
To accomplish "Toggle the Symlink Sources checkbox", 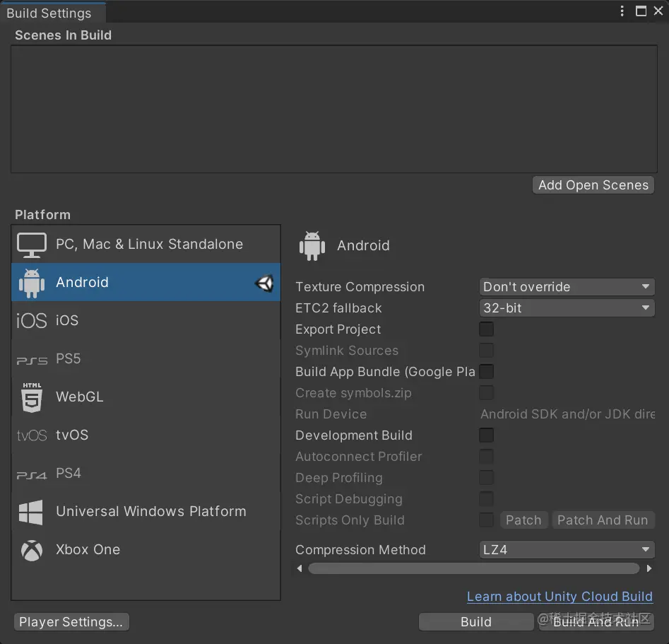I will pyautogui.click(x=487, y=351).
